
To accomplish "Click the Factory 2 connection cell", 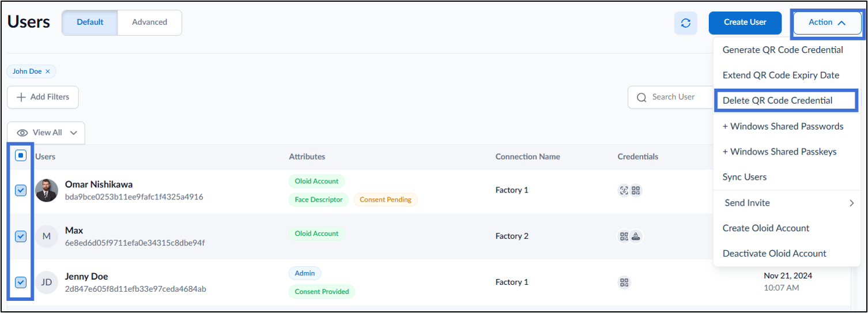I will (512, 236).
